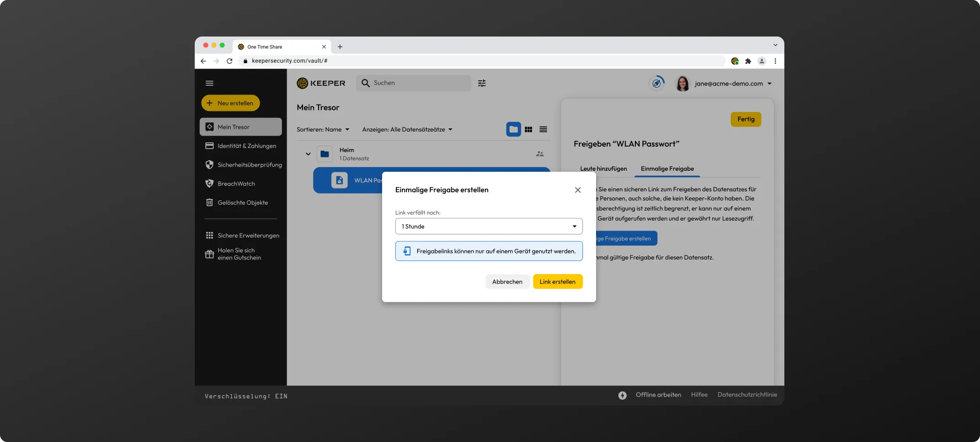Switch to list view
Screen dimensions: 980x442
pyautogui.click(x=543, y=130)
